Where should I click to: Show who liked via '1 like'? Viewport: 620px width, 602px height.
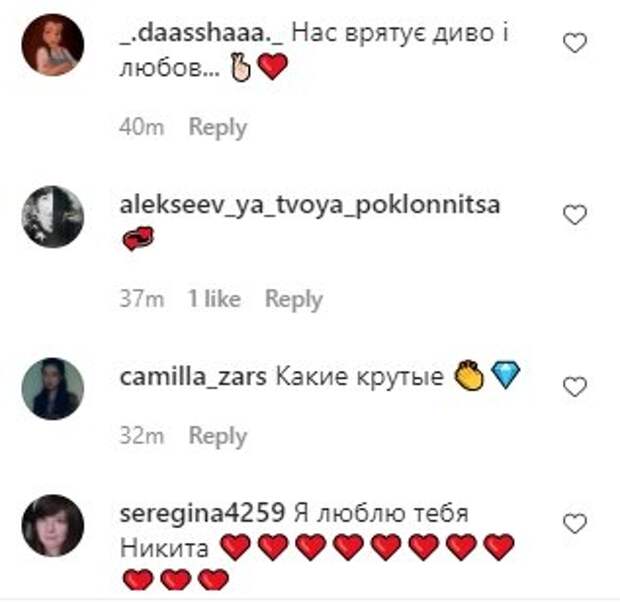[214, 299]
